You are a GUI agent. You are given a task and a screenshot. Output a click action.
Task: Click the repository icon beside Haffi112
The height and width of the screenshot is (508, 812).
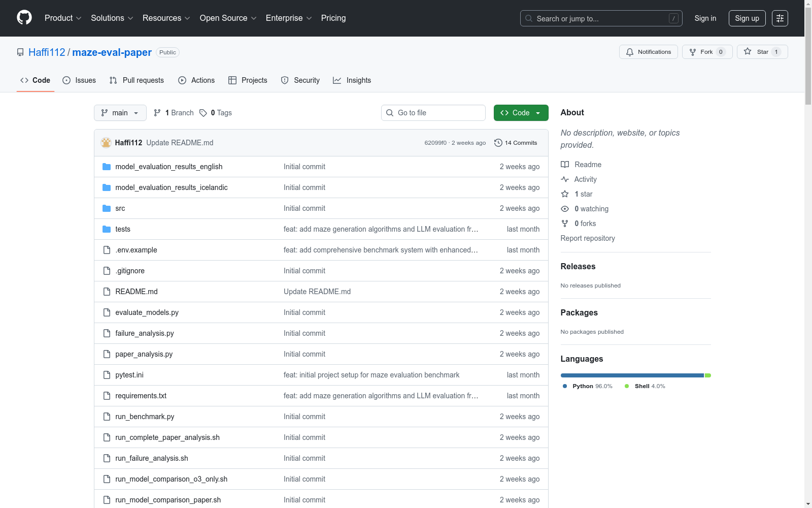point(20,52)
